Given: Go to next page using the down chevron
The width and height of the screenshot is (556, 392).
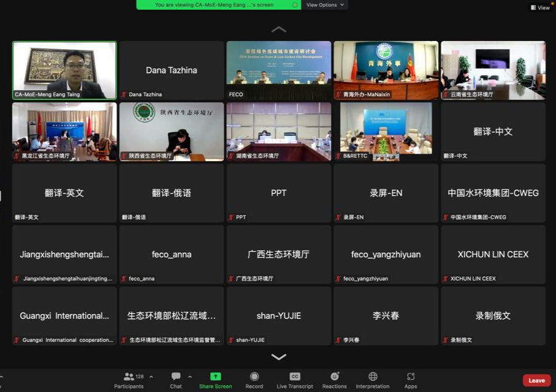Looking at the screenshot, I should [x=279, y=357].
